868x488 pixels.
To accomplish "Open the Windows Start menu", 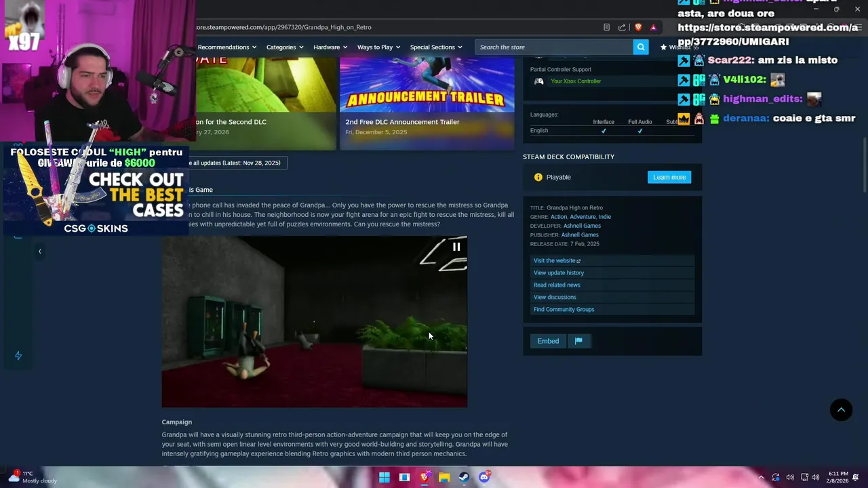I will coord(384,477).
